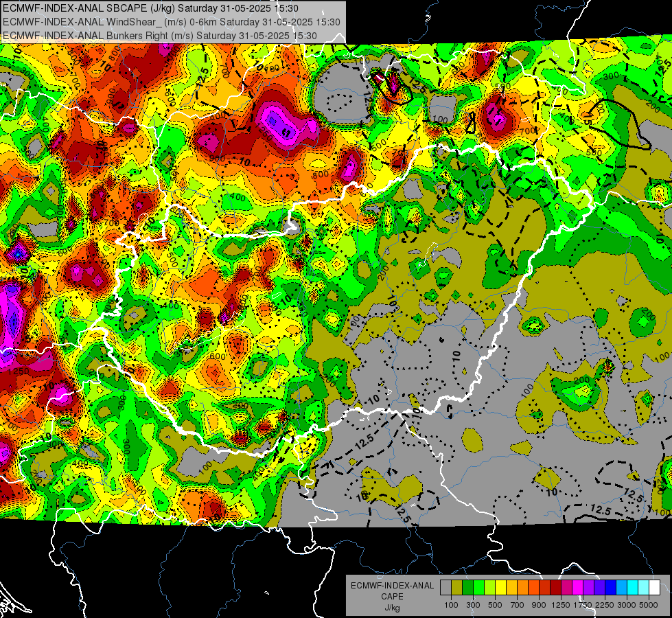Click the pure yellow legend swatch
Viewport: 672px width, 618px height.
coord(500,588)
